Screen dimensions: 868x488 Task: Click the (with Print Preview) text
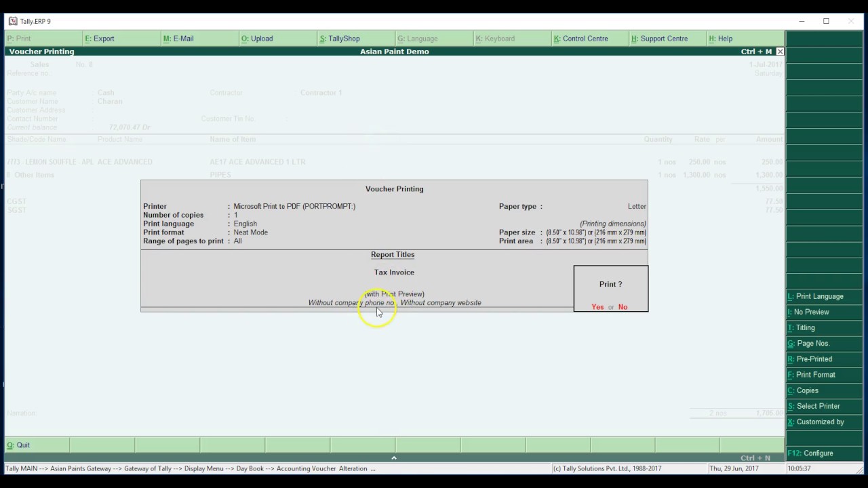click(394, 294)
